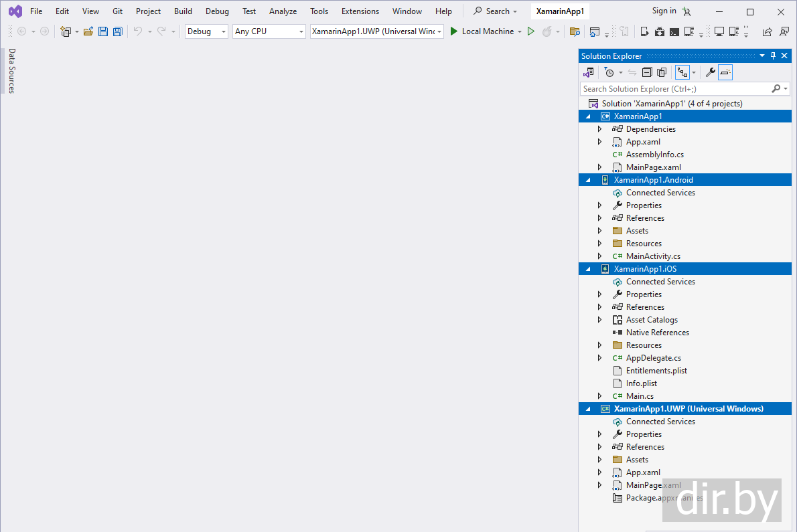Image resolution: width=797 pixels, height=532 pixels.
Task: Start without debugging using the hollow play icon
Action: (531, 31)
